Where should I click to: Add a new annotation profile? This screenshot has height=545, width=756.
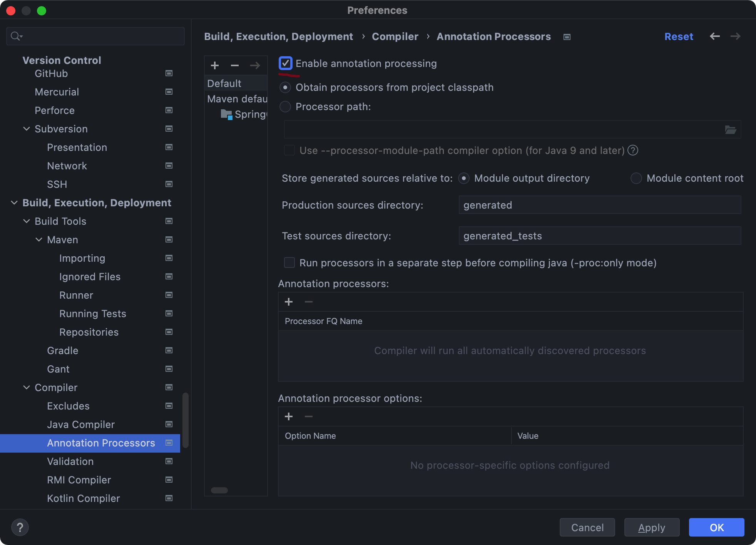tap(215, 65)
